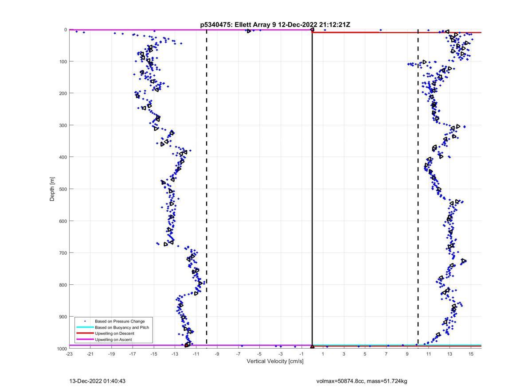Click the red line swatch in legend

point(85,334)
